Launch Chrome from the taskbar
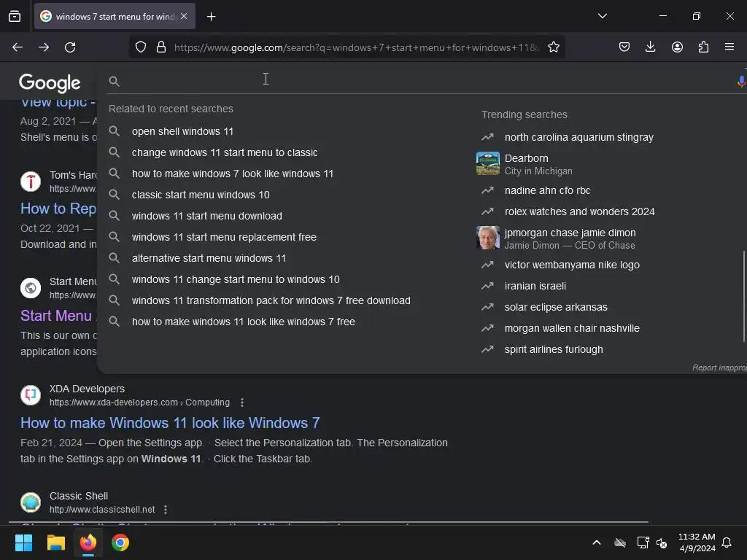 [120, 542]
